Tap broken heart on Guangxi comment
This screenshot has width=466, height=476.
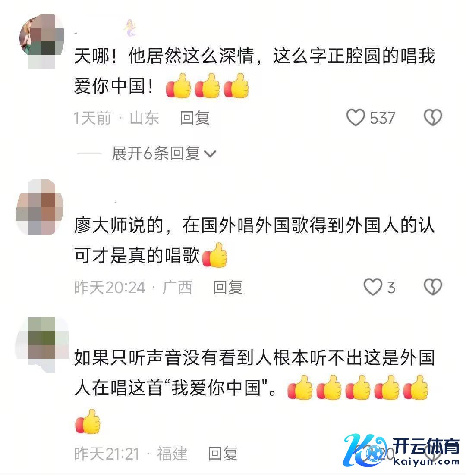tap(433, 287)
